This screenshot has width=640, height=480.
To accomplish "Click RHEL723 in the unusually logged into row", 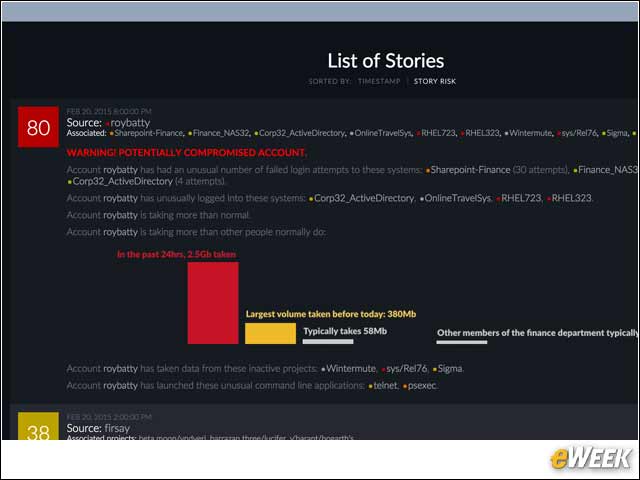I will [x=521, y=198].
